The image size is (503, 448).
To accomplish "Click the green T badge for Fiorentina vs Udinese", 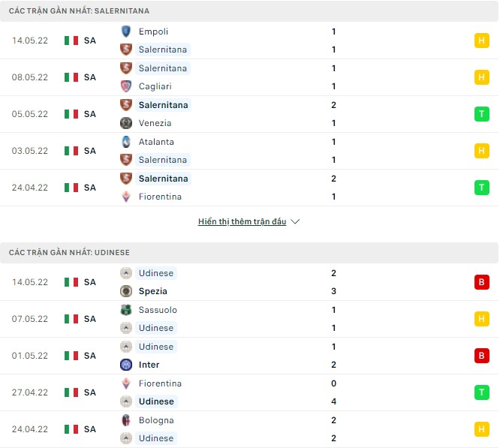I will [x=482, y=392].
